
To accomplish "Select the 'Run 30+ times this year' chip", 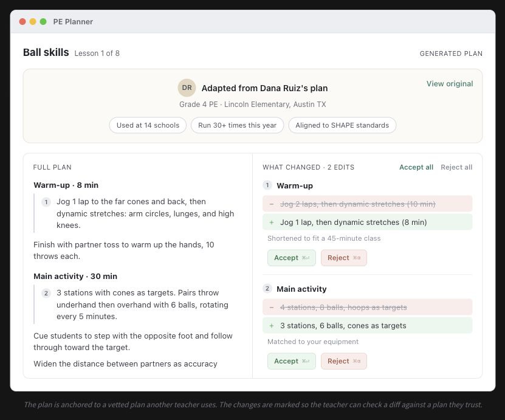I will 238,125.
